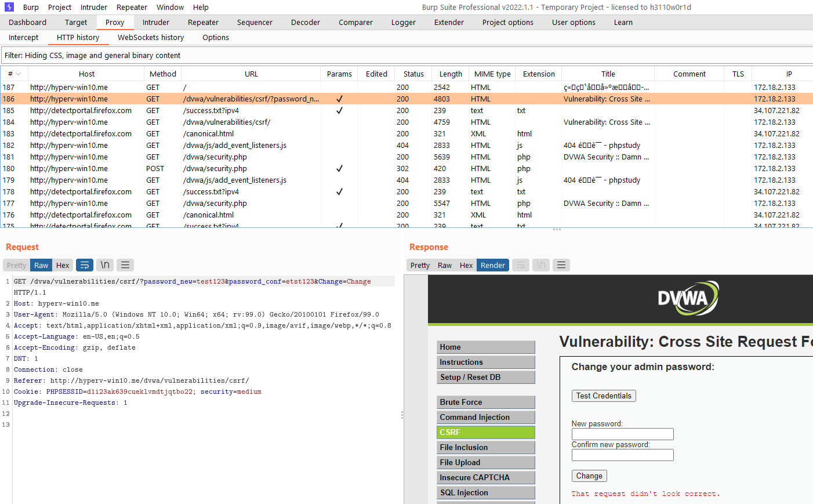Open the Window menu

point(170,7)
